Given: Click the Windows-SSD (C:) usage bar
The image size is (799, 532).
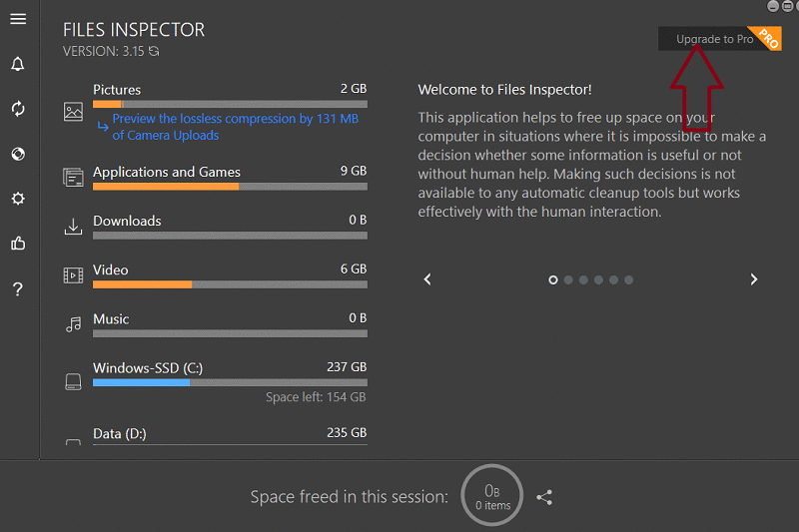Looking at the screenshot, I should pyautogui.click(x=230, y=382).
